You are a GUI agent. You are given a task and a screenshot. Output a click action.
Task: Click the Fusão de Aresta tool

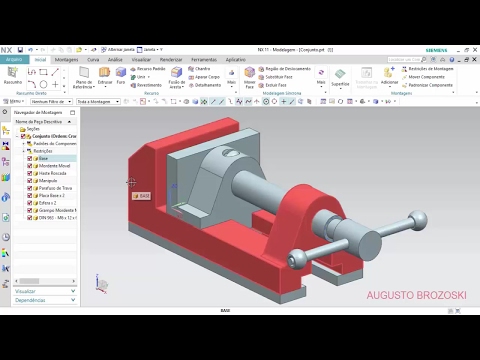pos(177,77)
